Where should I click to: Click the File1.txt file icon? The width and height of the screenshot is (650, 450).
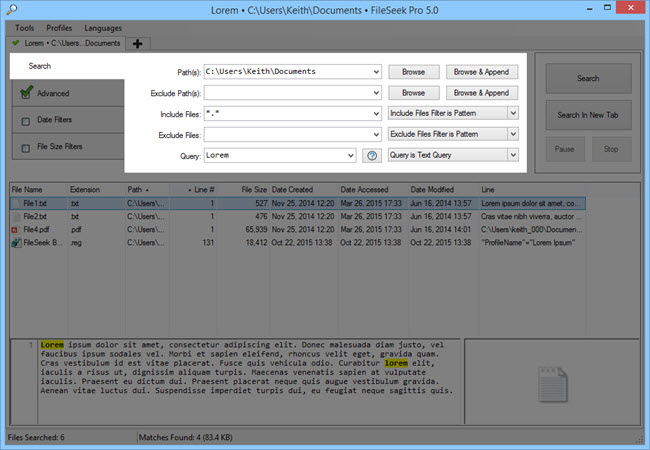(17, 203)
